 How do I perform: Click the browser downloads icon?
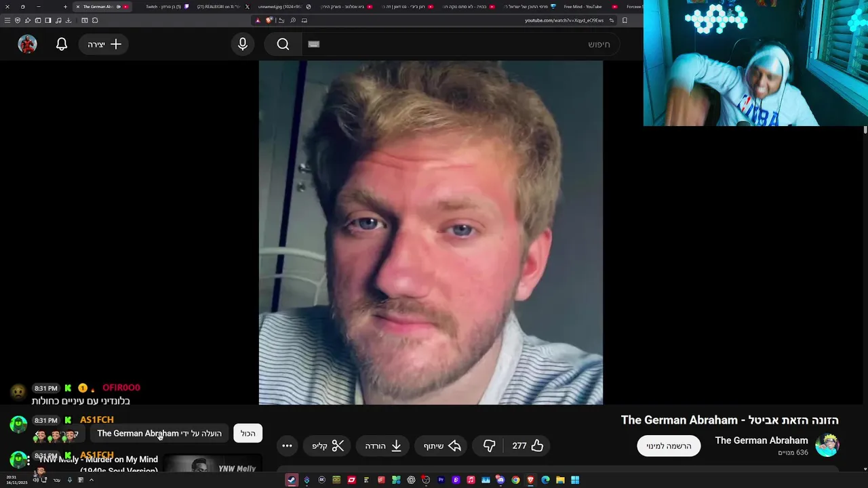click(x=68, y=20)
